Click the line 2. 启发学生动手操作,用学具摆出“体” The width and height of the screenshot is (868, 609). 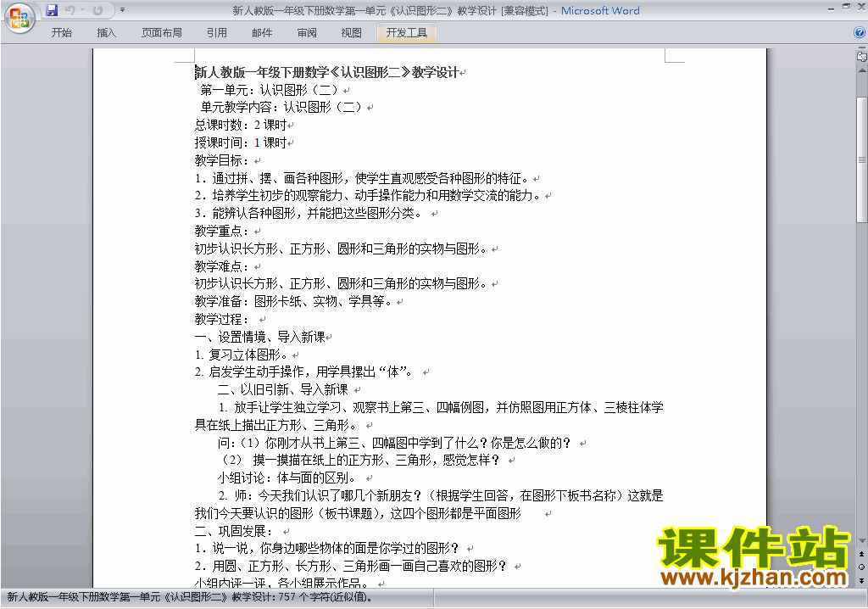pos(303,372)
